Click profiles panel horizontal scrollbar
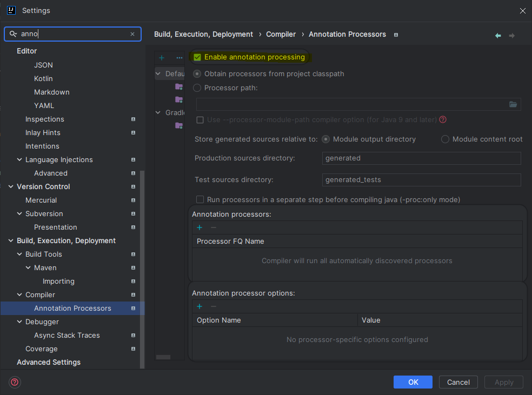This screenshot has height=395, width=532. point(163,357)
